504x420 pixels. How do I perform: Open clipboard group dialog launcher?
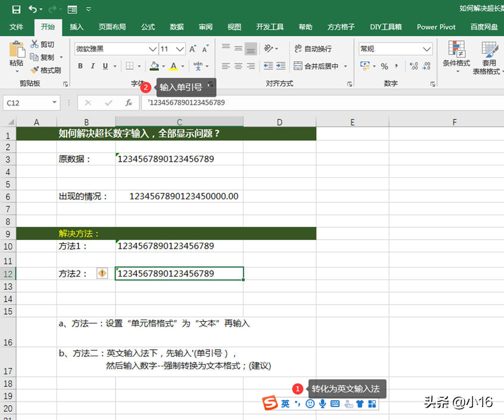65,84
